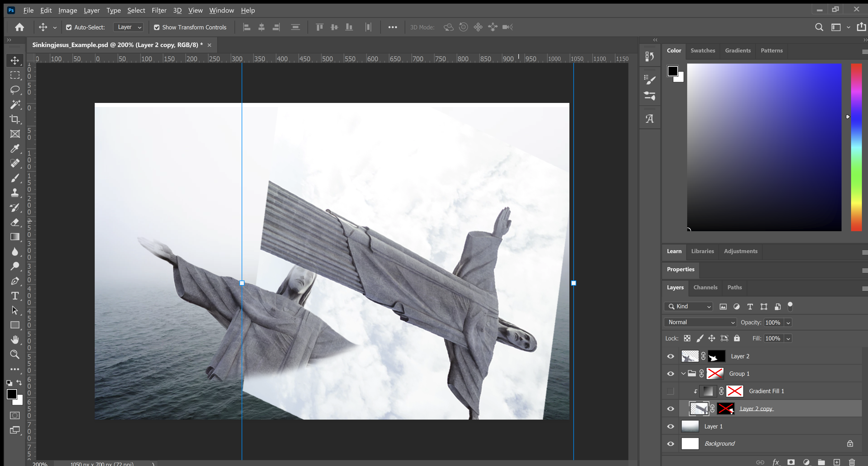Toggle Quick Mask mode

coord(15,415)
